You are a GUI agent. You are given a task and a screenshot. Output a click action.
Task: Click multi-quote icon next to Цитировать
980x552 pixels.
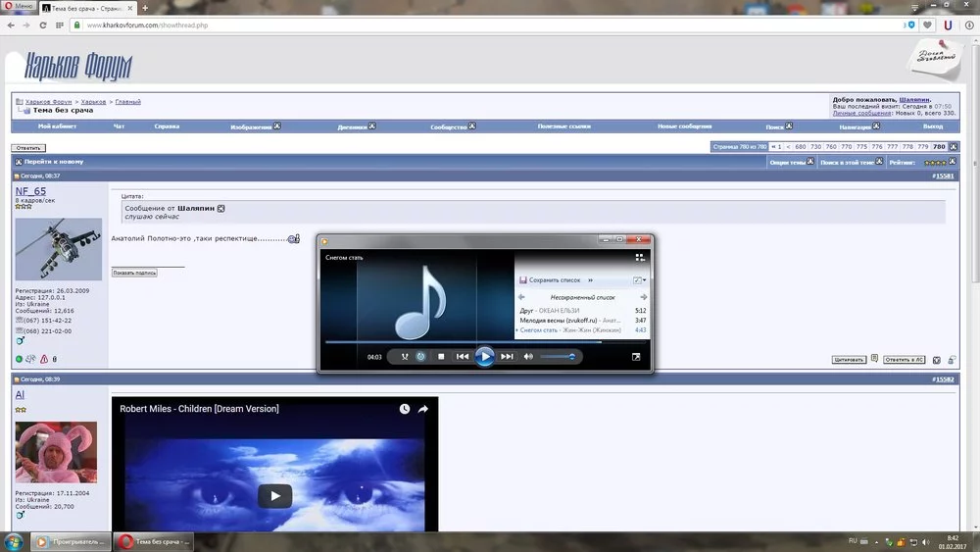pos(874,359)
